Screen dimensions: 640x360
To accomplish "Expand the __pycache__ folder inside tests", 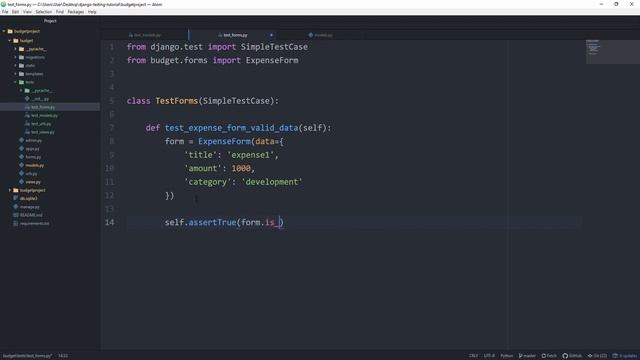I will click(21, 91).
